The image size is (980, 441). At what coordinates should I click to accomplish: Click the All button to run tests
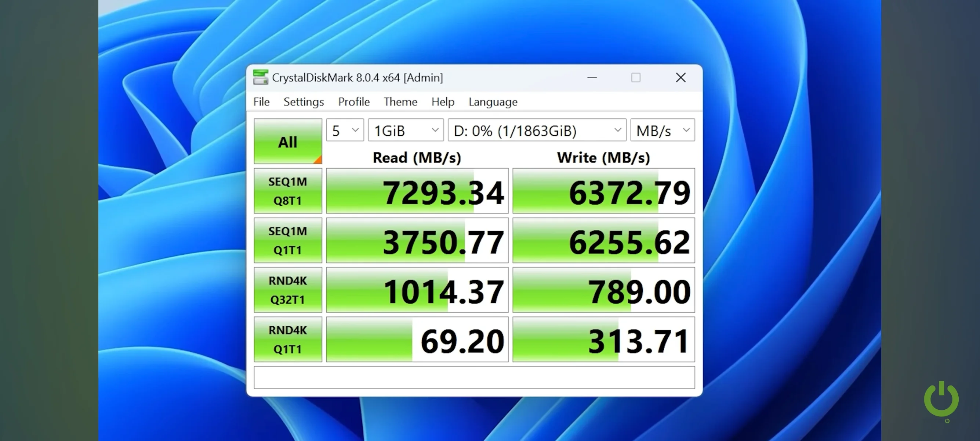pyautogui.click(x=288, y=142)
